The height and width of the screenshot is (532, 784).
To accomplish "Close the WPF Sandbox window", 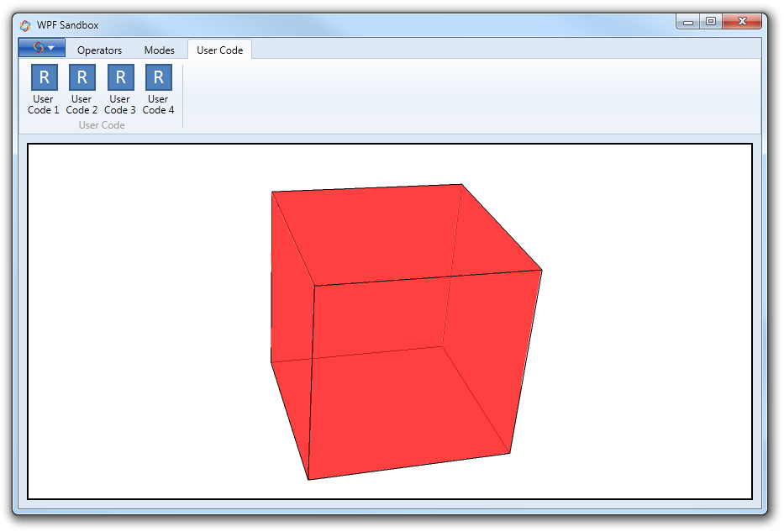I will 740,22.
